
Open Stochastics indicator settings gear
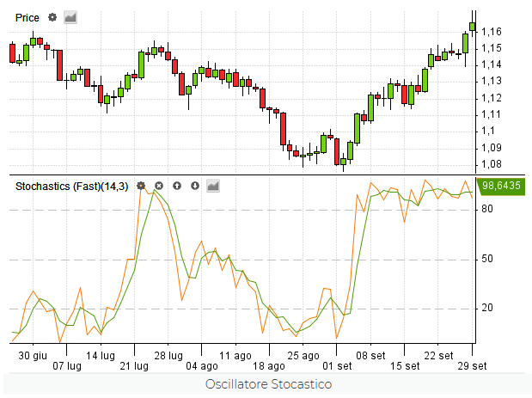coord(141,186)
